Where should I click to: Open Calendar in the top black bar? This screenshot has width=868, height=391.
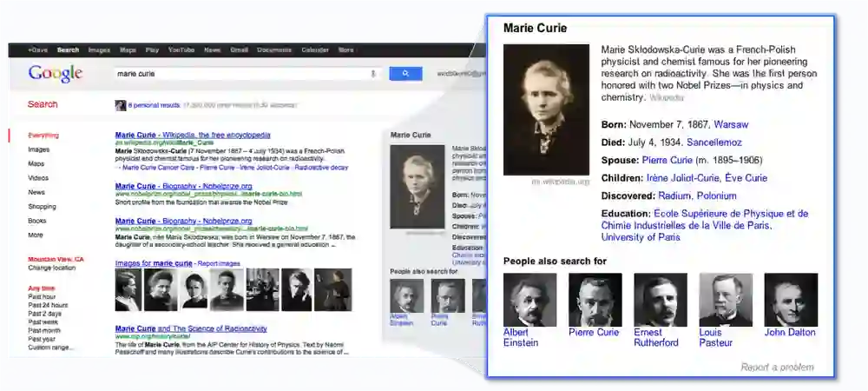pos(315,50)
